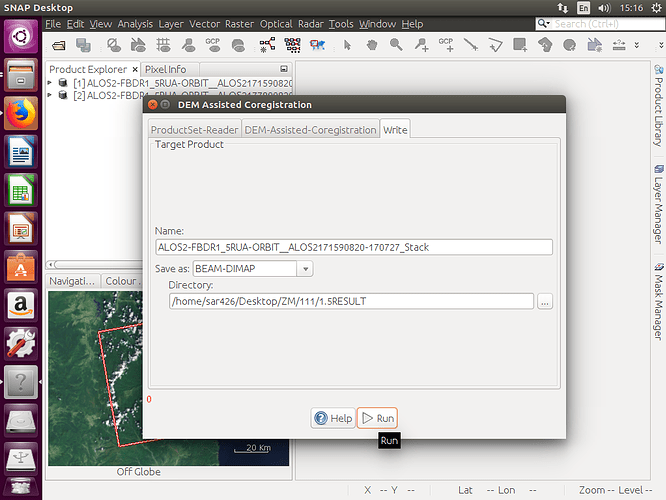Select the Draw Line tool
The image size is (666, 500).
tap(471, 45)
